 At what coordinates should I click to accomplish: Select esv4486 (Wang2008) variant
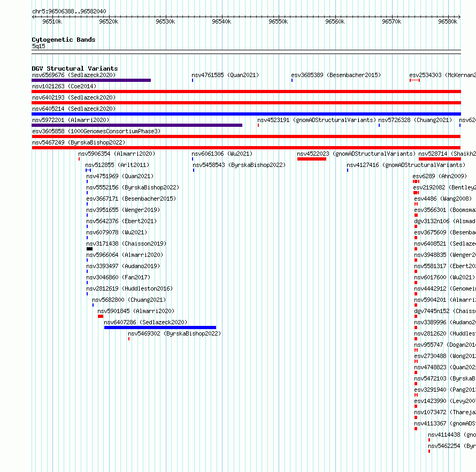pos(443,199)
